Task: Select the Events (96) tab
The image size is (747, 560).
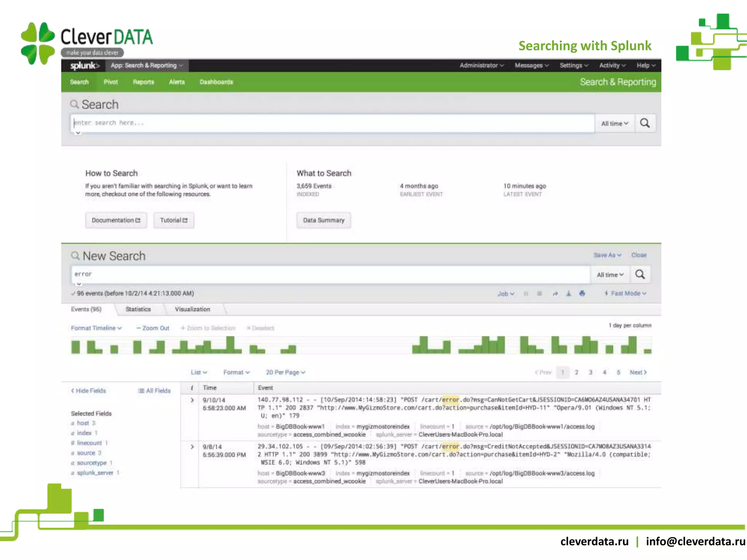Action: click(86, 309)
